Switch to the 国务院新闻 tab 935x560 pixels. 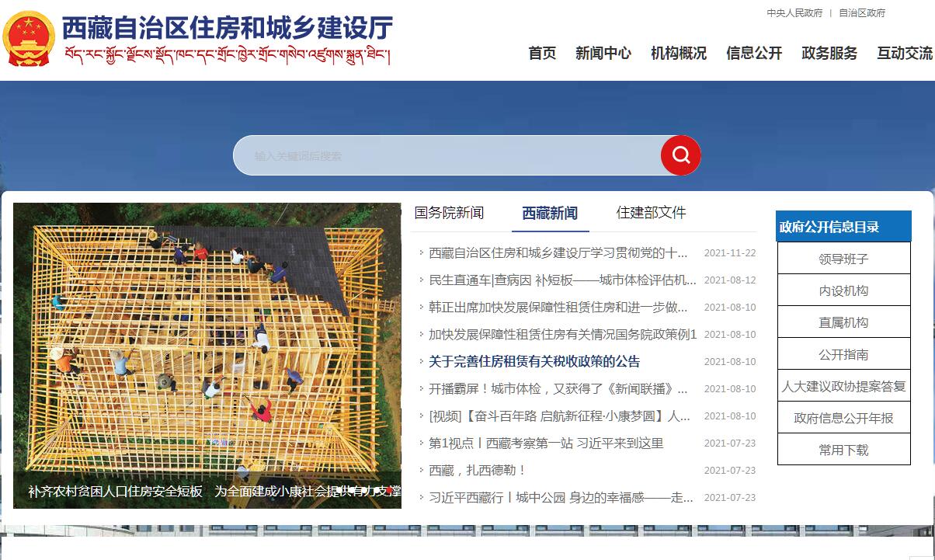pyautogui.click(x=449, y=213)
